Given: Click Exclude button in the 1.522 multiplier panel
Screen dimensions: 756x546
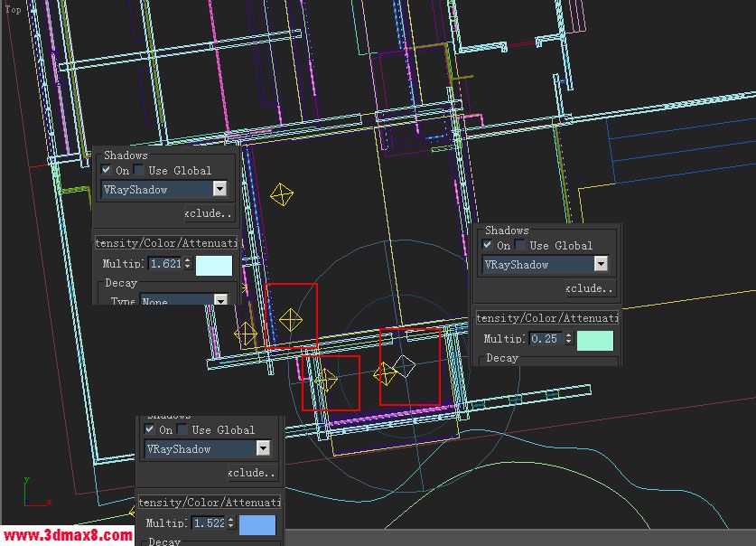Looking at the screenshot, I should 253,473.
